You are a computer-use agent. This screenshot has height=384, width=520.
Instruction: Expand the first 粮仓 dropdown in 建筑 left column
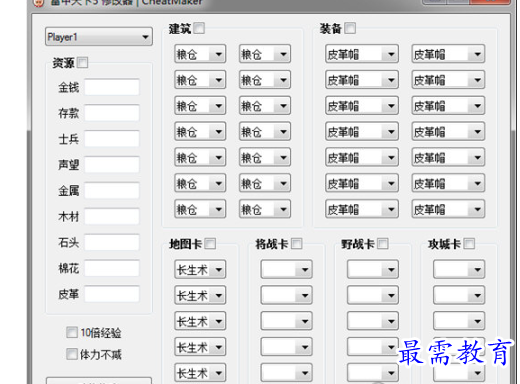[x=200, y=54]
